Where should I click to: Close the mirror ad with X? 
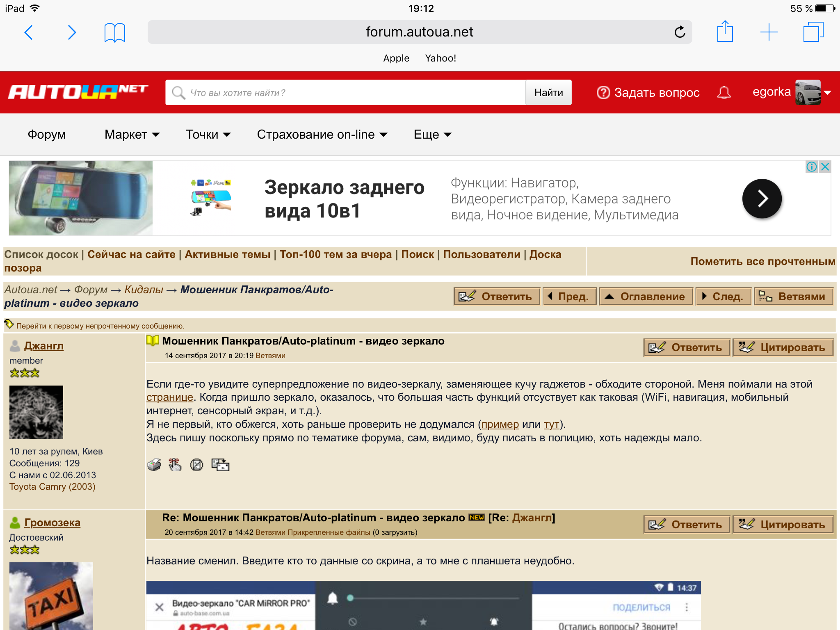coord(825,167)
